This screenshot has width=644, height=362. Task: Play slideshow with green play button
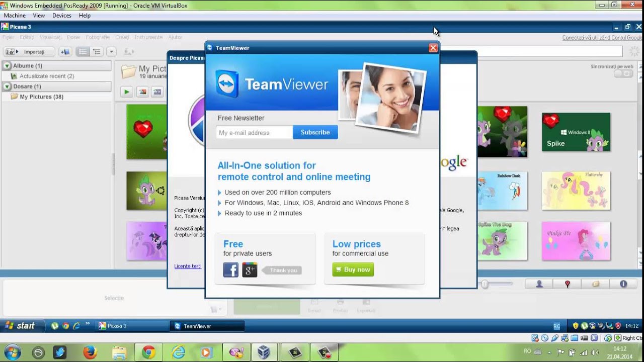click(x=126, y=92)
